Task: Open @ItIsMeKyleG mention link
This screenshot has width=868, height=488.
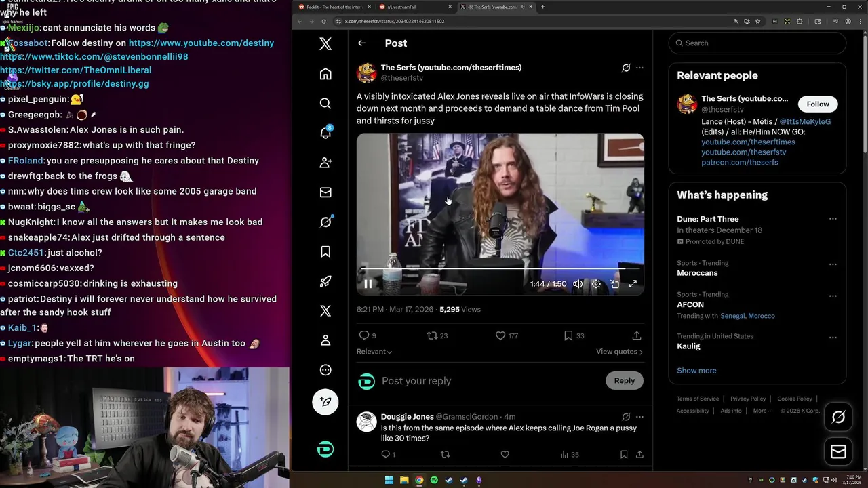Action: [x=805, y=121]
